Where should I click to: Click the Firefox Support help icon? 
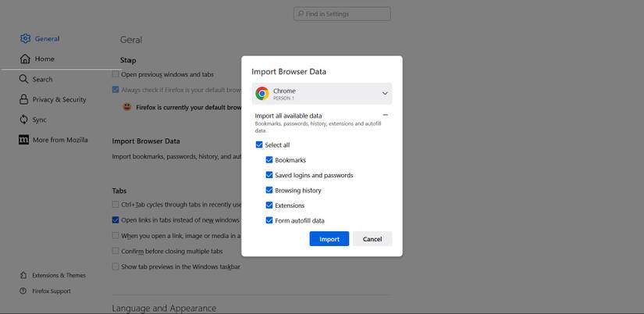pos(23,291)
